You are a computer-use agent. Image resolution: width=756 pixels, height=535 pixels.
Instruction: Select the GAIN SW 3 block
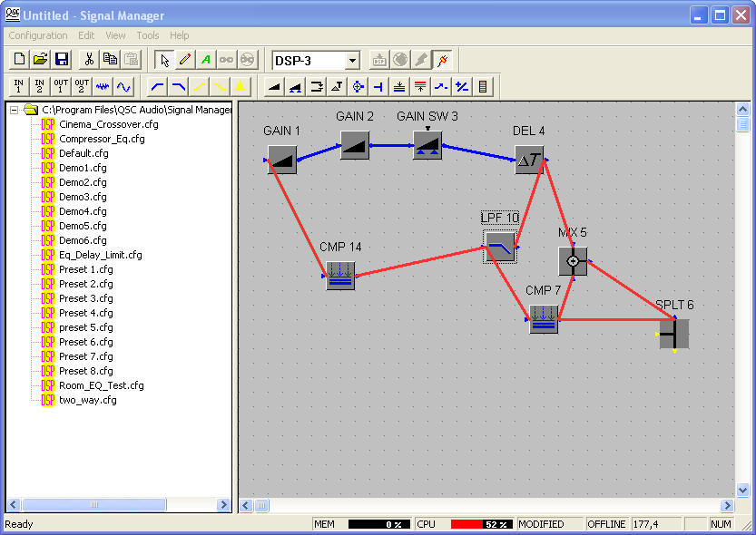427,145
